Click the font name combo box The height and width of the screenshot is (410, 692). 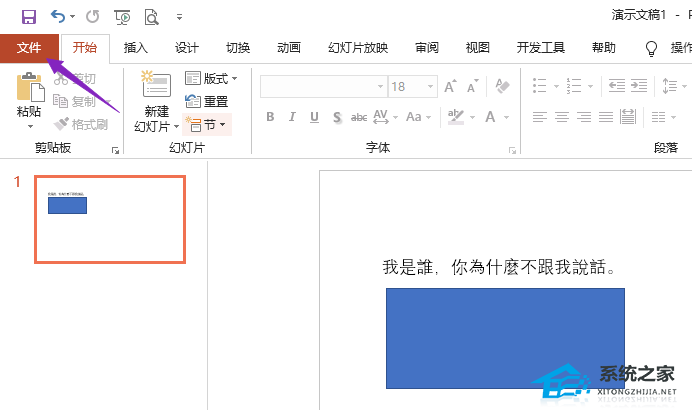[x=323, y=87]
